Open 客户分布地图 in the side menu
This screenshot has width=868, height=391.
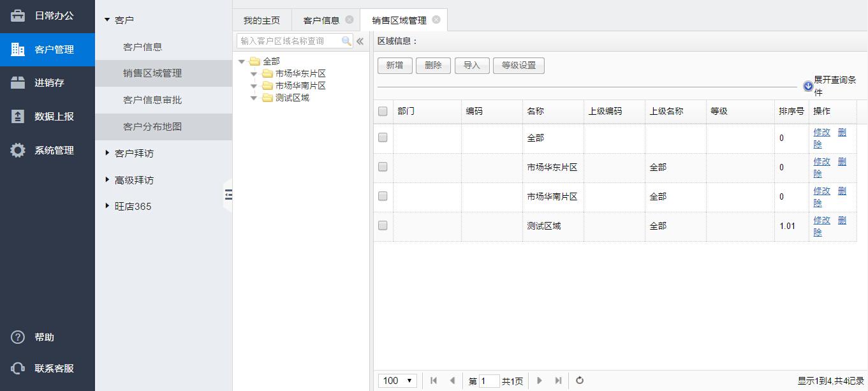pyautogui.click(x=152, y=127)
